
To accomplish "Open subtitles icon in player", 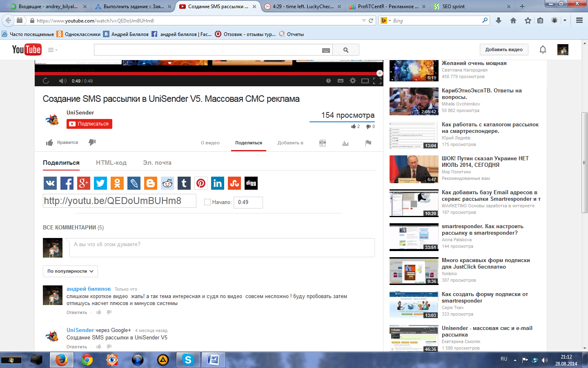I will pyautogui.click(x=341, y=81).
